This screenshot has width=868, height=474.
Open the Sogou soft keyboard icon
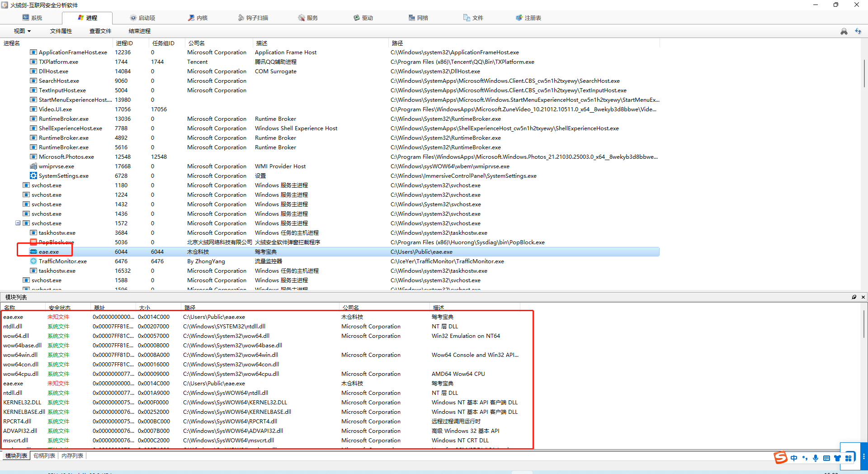[826, 458]
